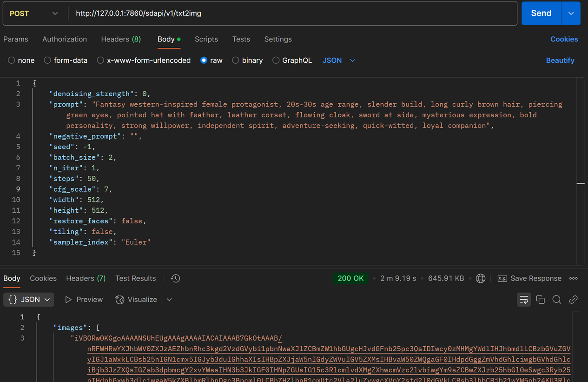Viewport: 588px width, 382px height.
Task: Search the response with magnifier icon
Action: [x=556, y=300]
